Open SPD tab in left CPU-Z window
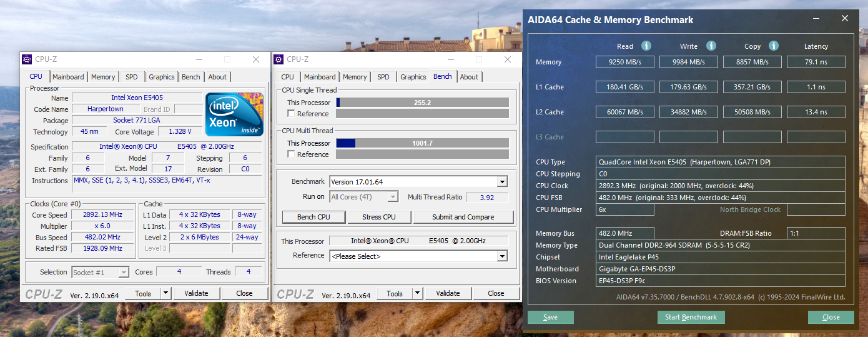Screen dimensions: 868x337 pyautogui.click(x=131, y=77)
